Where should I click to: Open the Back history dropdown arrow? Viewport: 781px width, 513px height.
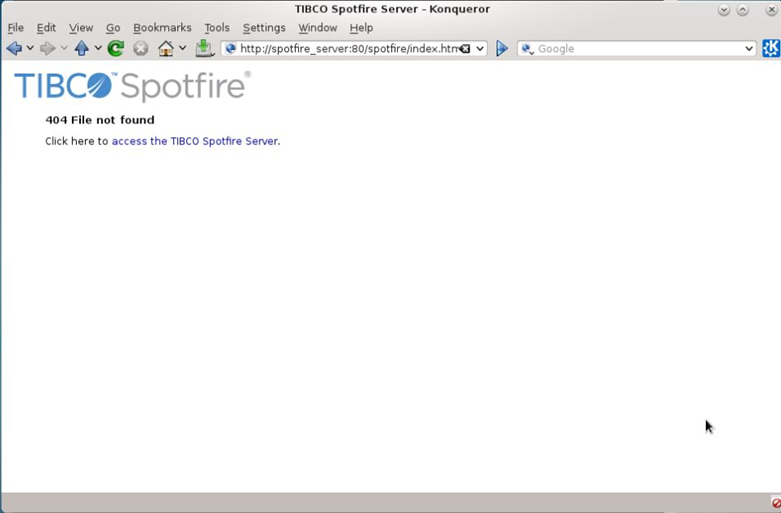point(30,48)
